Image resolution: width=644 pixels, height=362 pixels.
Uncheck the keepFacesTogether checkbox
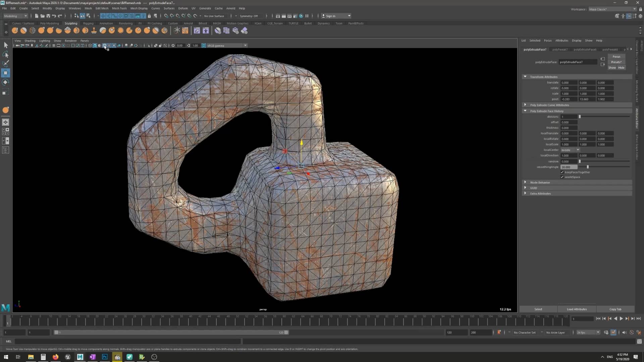pos(562,172)
